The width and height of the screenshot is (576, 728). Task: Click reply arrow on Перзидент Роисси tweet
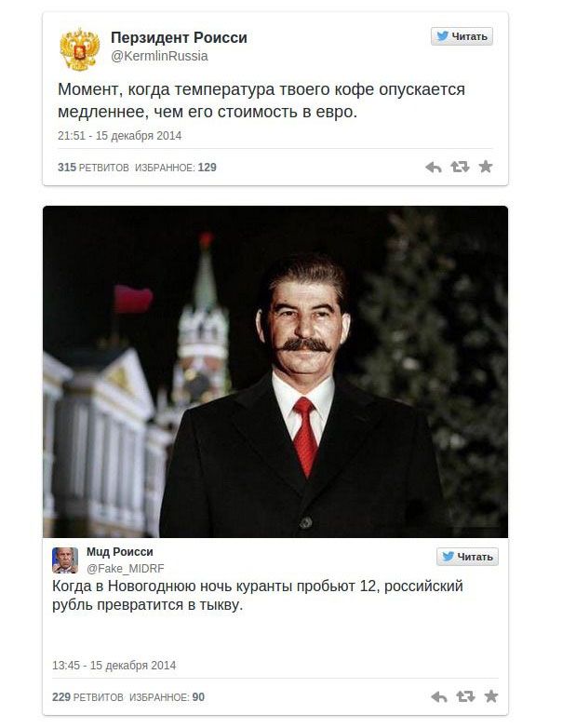pos(434,168)
